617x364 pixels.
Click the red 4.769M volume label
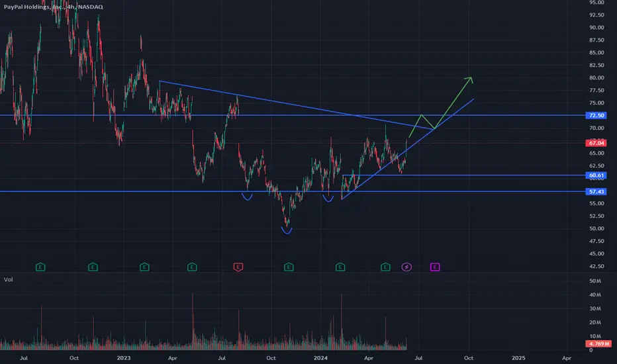point(598,343)
